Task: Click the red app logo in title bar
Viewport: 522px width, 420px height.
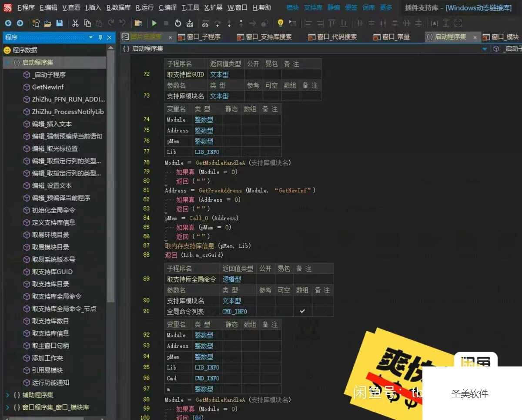Action: tap(7, 7)
